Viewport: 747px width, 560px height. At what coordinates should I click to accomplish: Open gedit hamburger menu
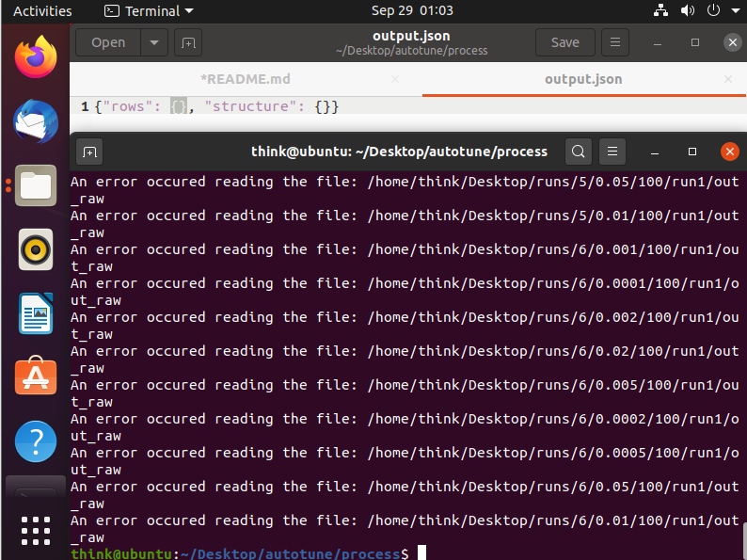(615, 42)
